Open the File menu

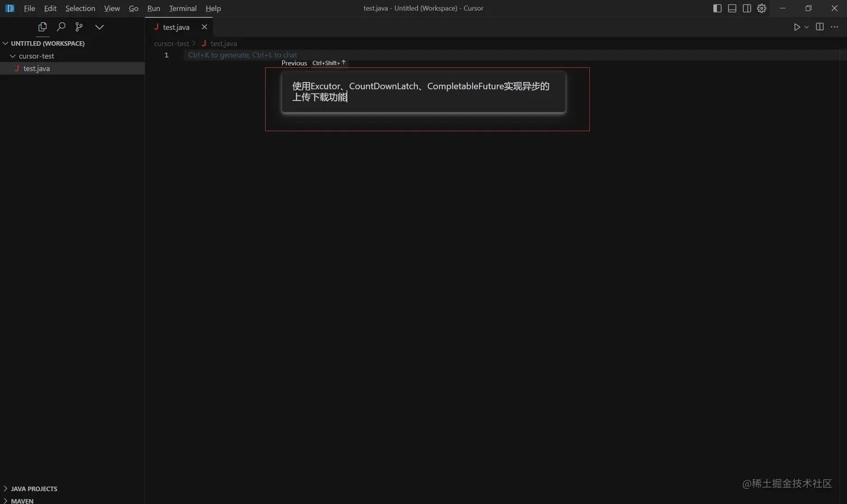(x=30, y=8)
